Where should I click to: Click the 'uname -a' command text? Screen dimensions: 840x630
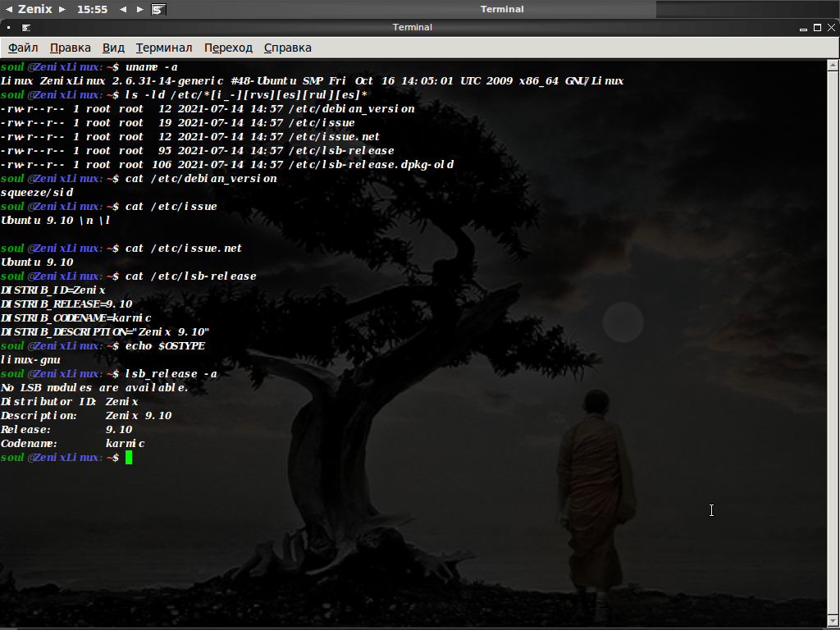coord(152,67)
